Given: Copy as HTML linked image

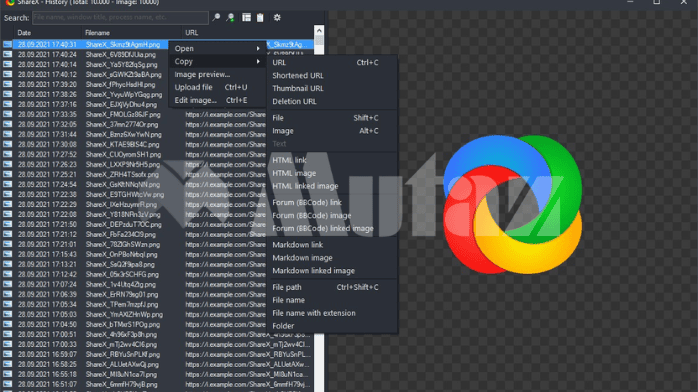Looking at the screenshot, I should pos(332,186).
